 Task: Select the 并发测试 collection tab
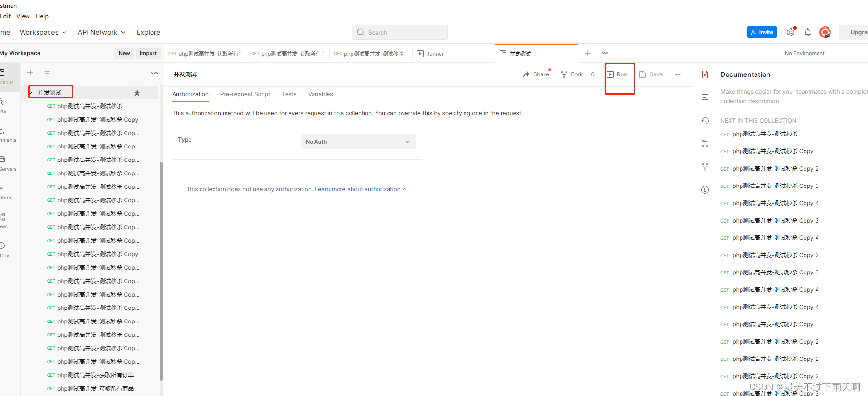pyautogui.click(x=536, y=54)
